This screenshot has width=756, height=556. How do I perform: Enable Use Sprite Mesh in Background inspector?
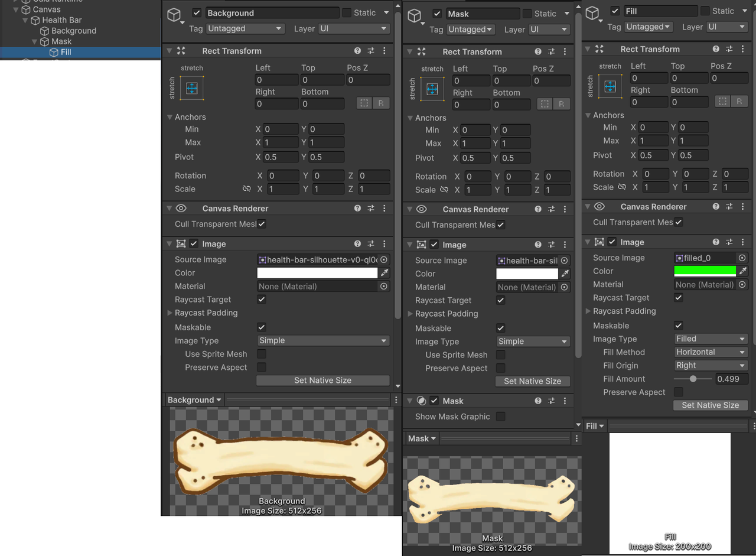click(262, 354)
